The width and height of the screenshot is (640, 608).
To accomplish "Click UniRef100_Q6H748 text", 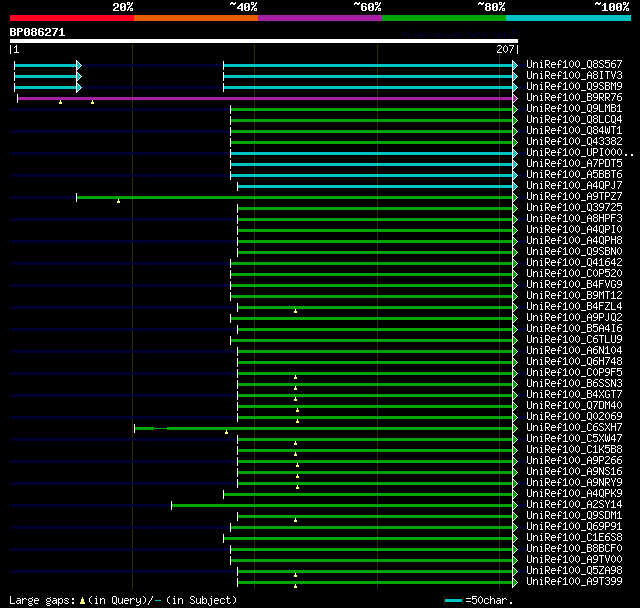I will click(574, 362).
